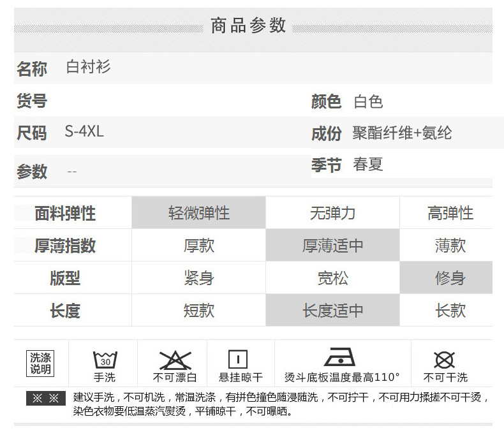Image resolution: width=504 pixels, height=442 pixels.
Task: Choose 厚款 thick option
Action: [x=198, y=246]
